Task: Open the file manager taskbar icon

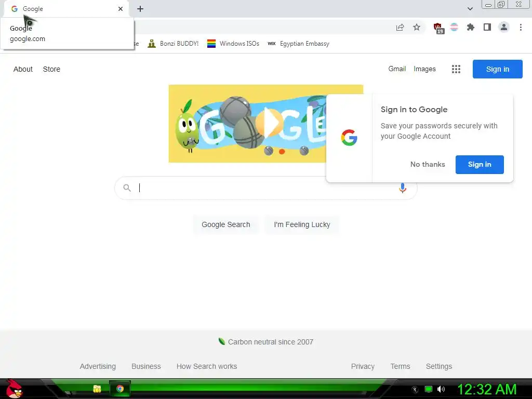Action: (97, 389)
